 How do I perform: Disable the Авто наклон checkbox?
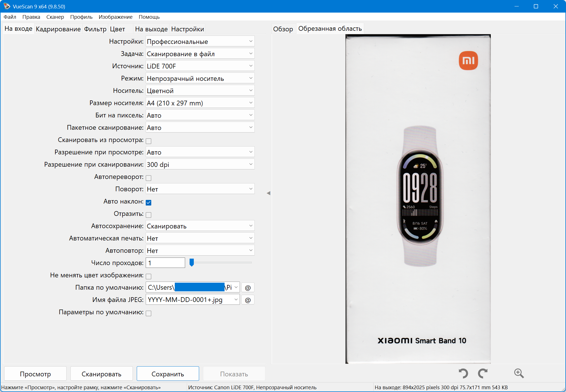[148, 202]
